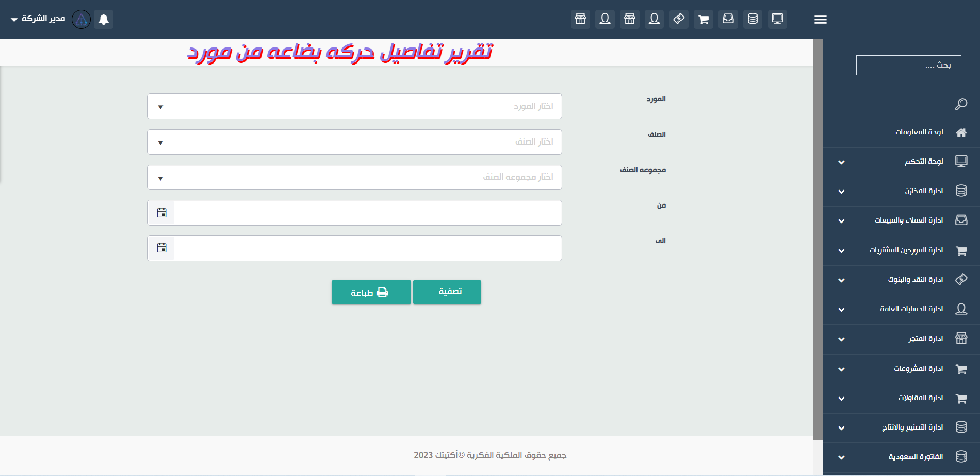The image size is (980, 476).
Task: Click the home icon beside لوحة المعلومات
Action: (x=961, y=132)
